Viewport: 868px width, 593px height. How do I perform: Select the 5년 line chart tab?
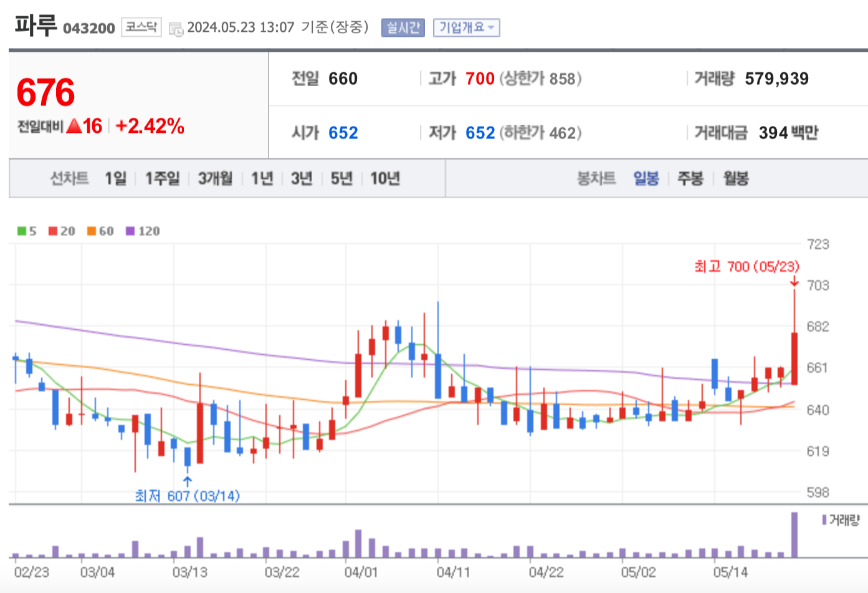tap(341, 178)
